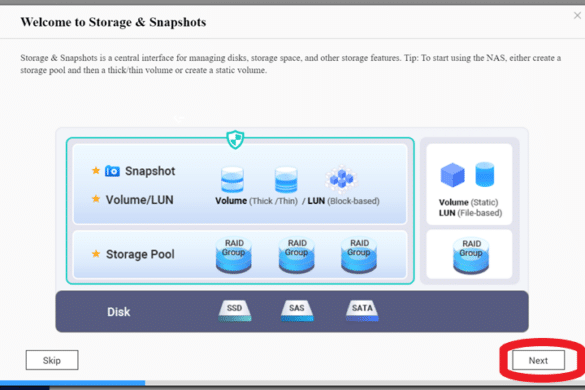Viewport: 585px width, 390px height.
Task: Click the 'Volume (Thick /Thin)' caption
Action: [257, 201]
